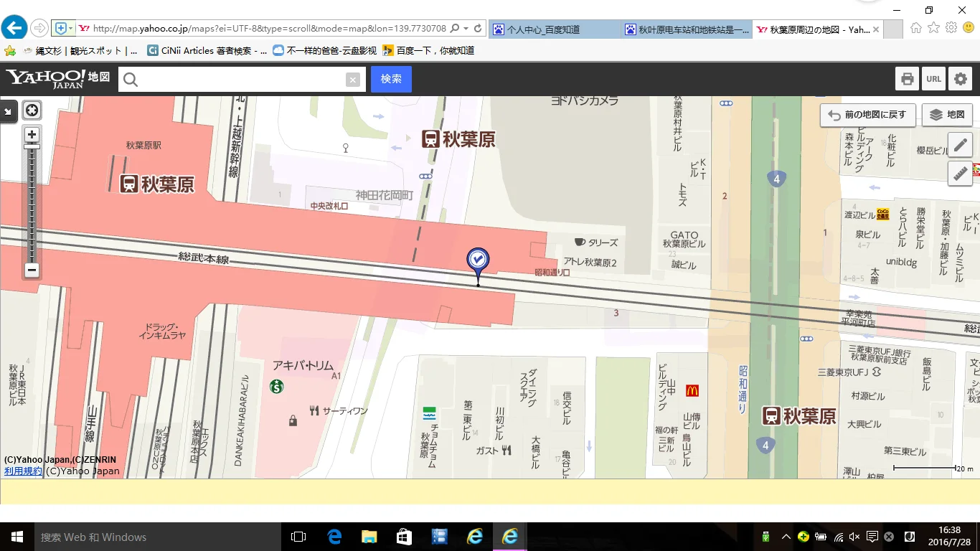This screenshot has width=980, height=551.
Task: Select the pencil drawing tool
Action: [x=960, y=145]
